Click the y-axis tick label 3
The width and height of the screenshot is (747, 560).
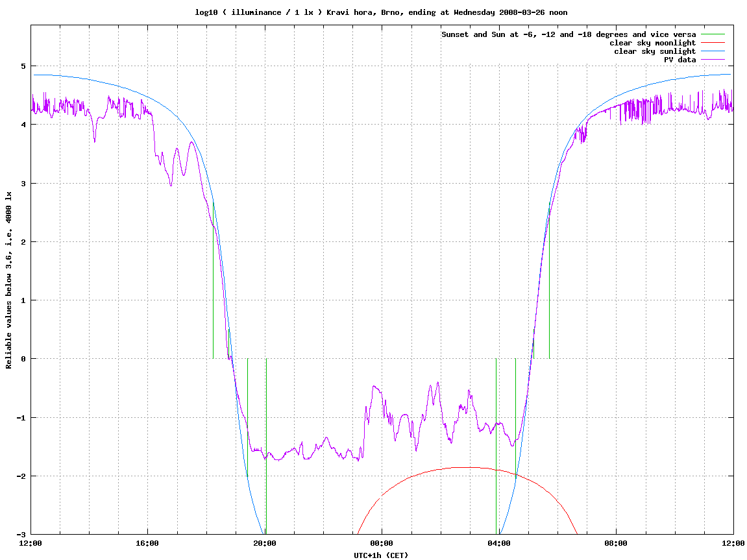(23, 184)
